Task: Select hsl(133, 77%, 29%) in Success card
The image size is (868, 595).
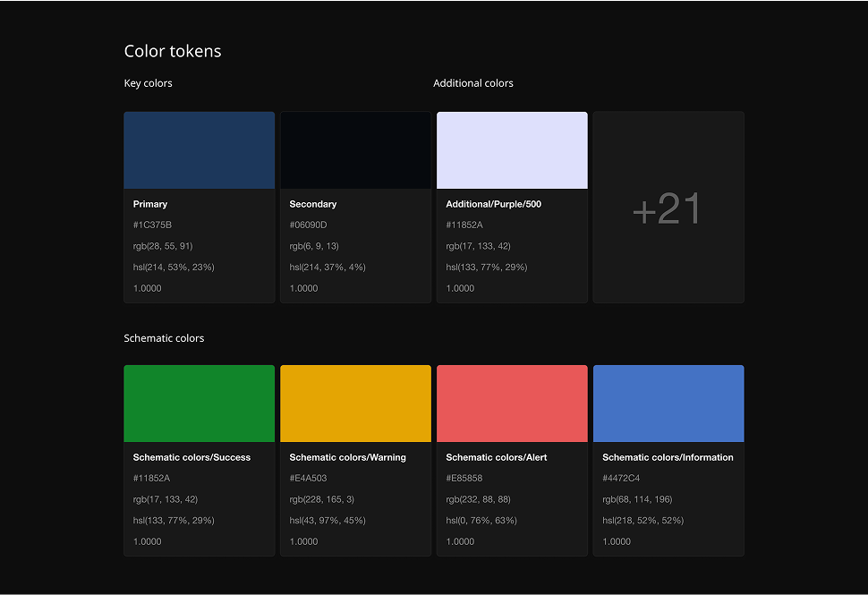Action: click(x=174, y=520)
